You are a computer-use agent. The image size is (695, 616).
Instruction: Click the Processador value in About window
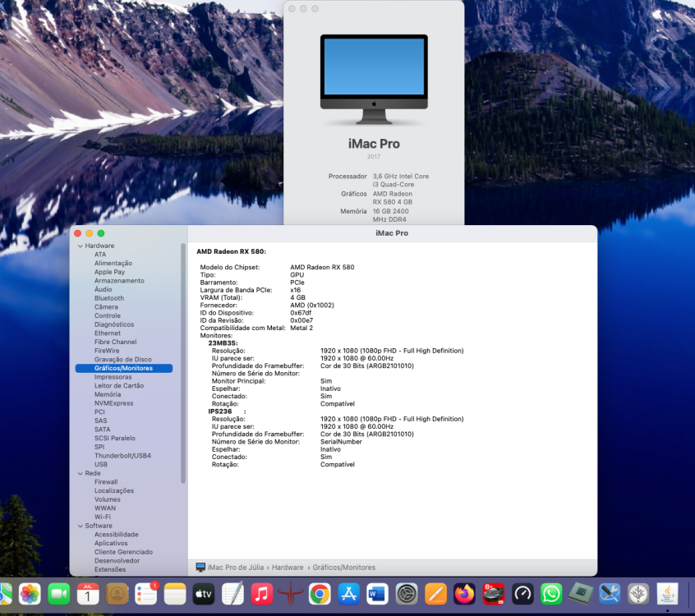point(401,181)
